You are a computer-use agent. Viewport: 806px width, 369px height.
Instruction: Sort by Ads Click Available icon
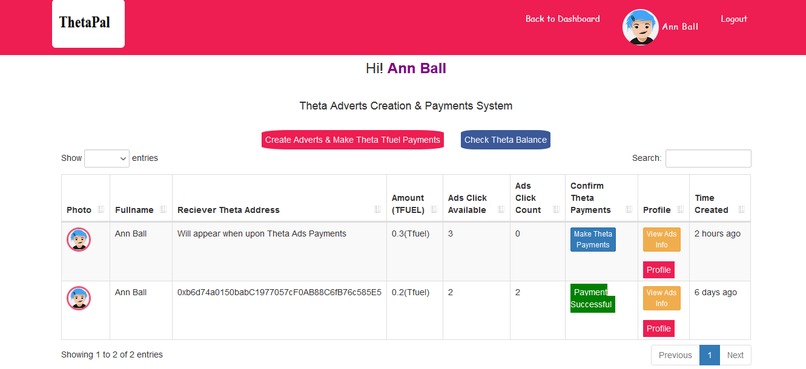click(501, 209)
